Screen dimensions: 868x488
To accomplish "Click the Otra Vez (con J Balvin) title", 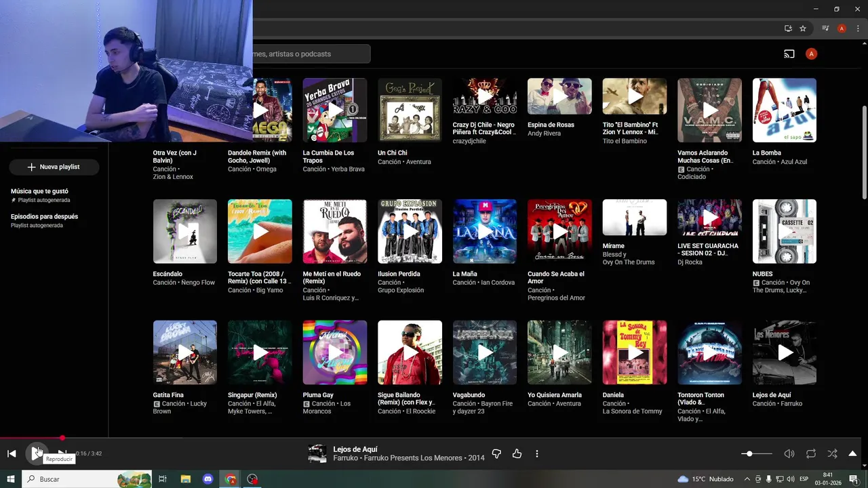I will click(175, 157).
